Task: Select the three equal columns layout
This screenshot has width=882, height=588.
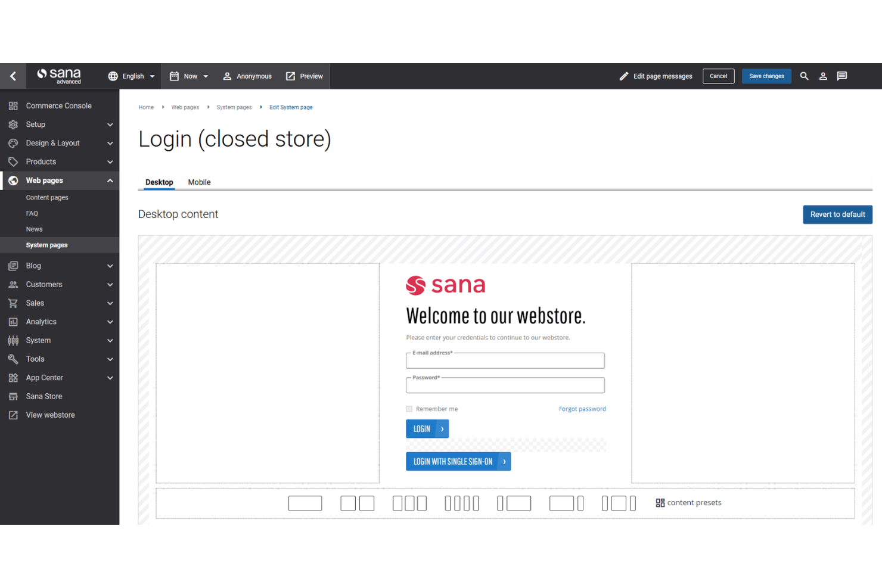Action: [x=409, y=503]
